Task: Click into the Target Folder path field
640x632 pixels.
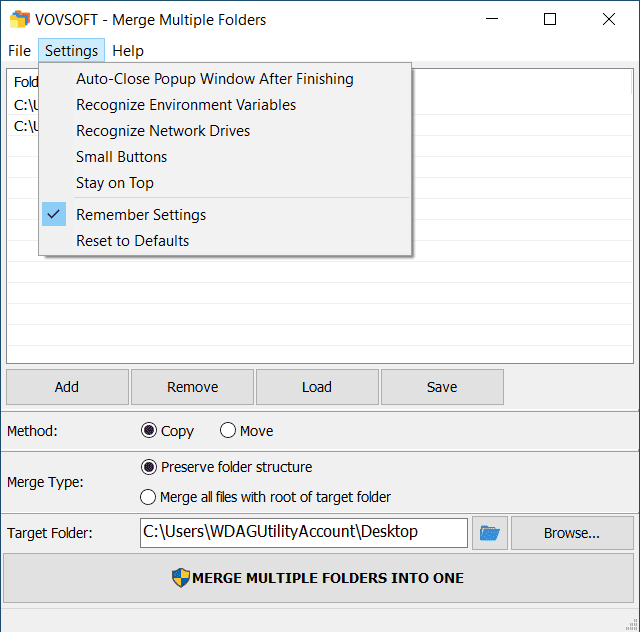Action: coord(304,533)
